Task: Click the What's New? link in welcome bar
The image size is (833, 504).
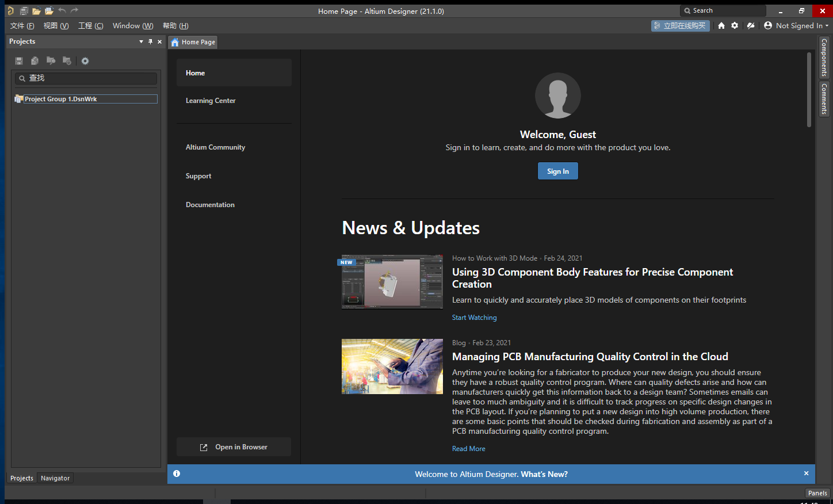Action: [x=544, y=474]
